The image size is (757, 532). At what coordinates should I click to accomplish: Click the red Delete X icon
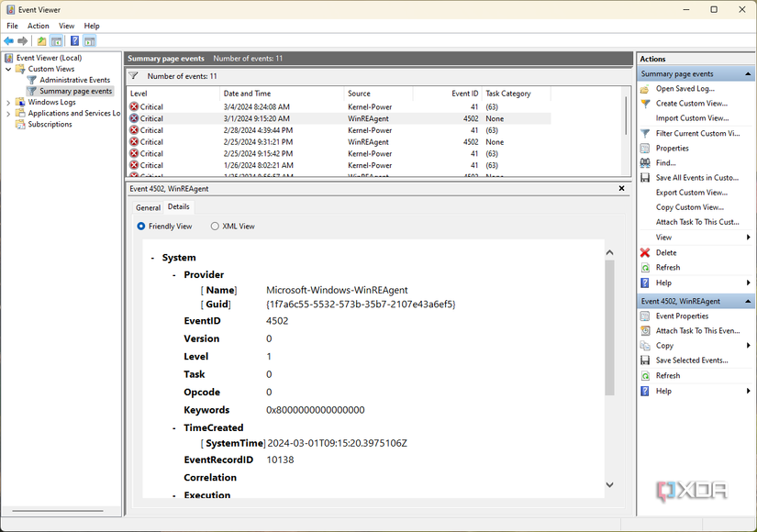pyautogui.click(x=645, y=253)
